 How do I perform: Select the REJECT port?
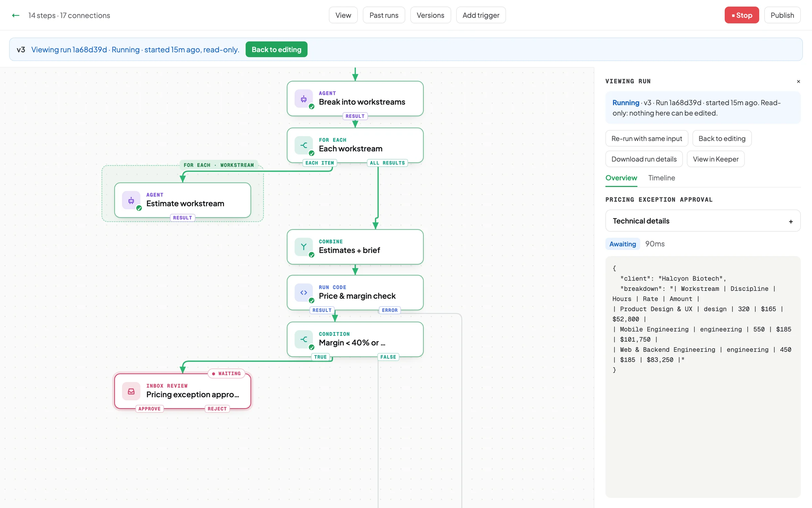pyautogui.click(x=217, y=409)
